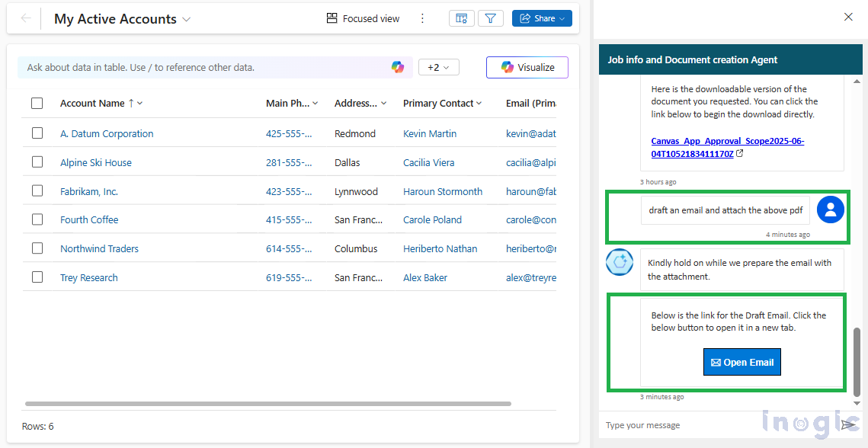Click chat scrollbar down arrow

(x=857, y=404)
